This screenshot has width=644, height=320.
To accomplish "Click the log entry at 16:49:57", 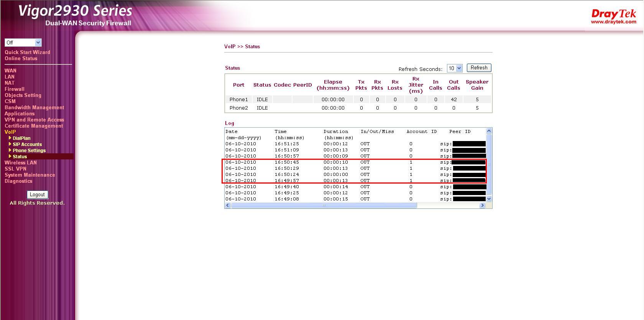I will [355, 181].
